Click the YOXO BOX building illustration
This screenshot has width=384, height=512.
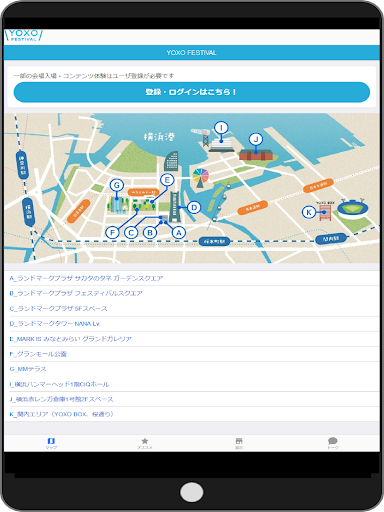pos(325,213)
